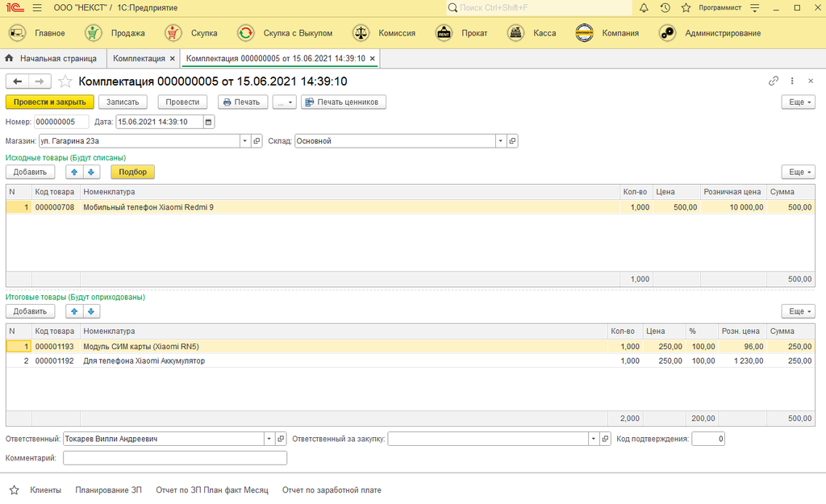Open Еще menu for result goods

[x=798, y=311]
